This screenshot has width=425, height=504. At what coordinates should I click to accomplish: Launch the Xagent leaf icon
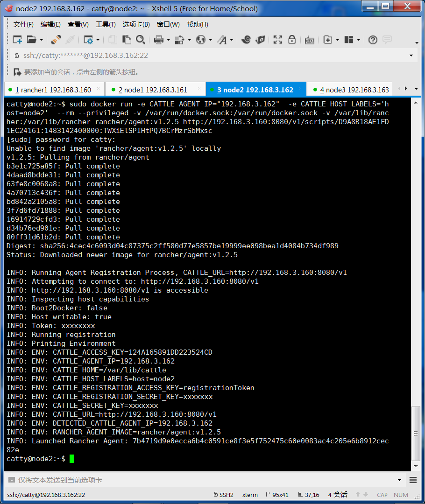260,40
